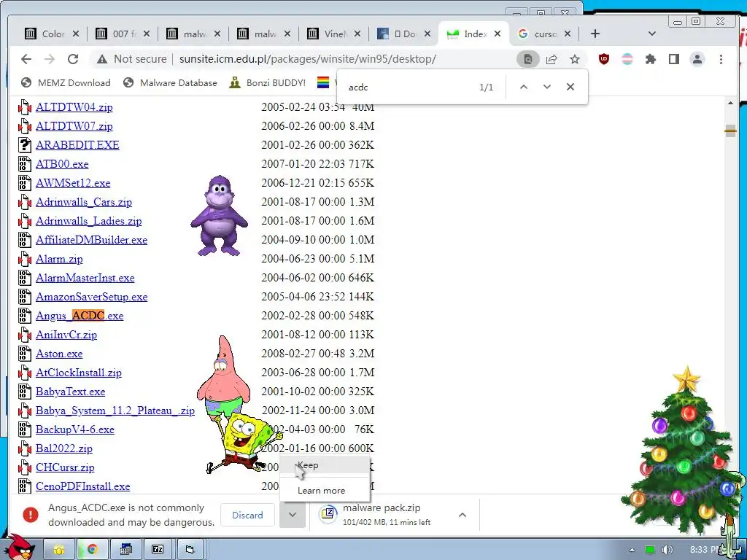Close the find bar
747x560 pixels.
[570, 87]
